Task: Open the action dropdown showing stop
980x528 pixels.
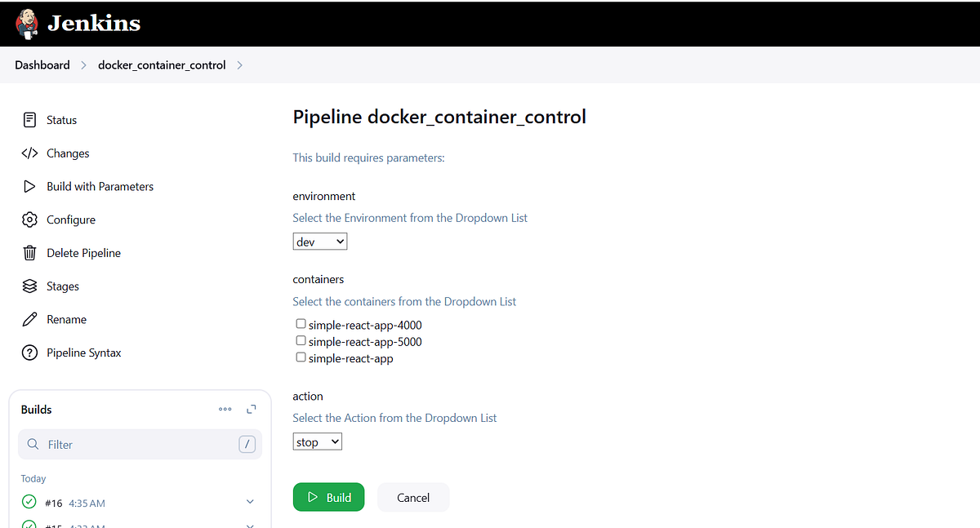Action: click(x=317, y=441)
